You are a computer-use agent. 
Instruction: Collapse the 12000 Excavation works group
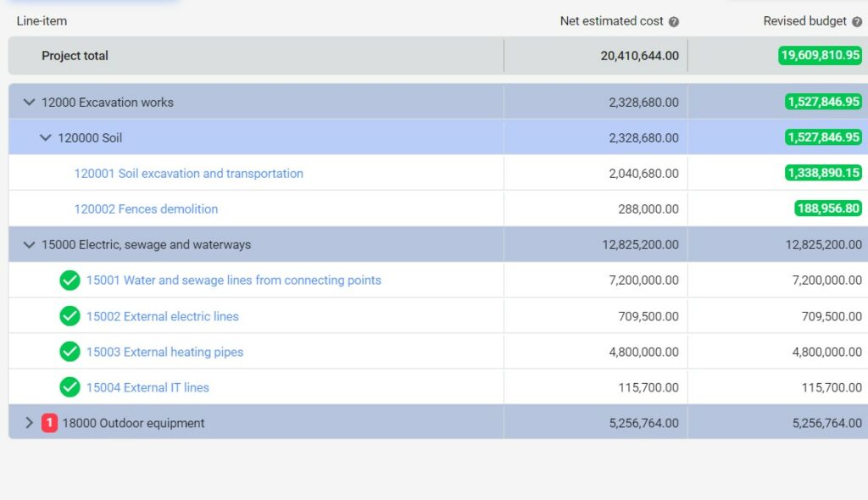30,102
